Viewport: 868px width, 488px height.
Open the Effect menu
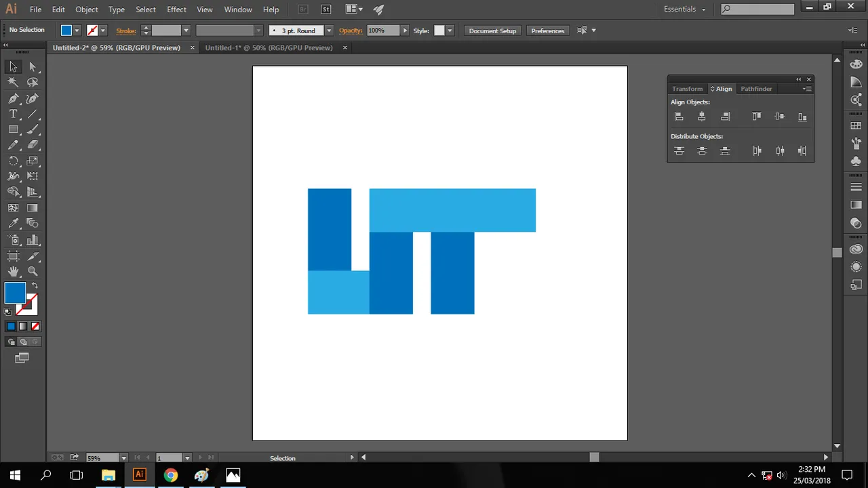click(176, 9)
